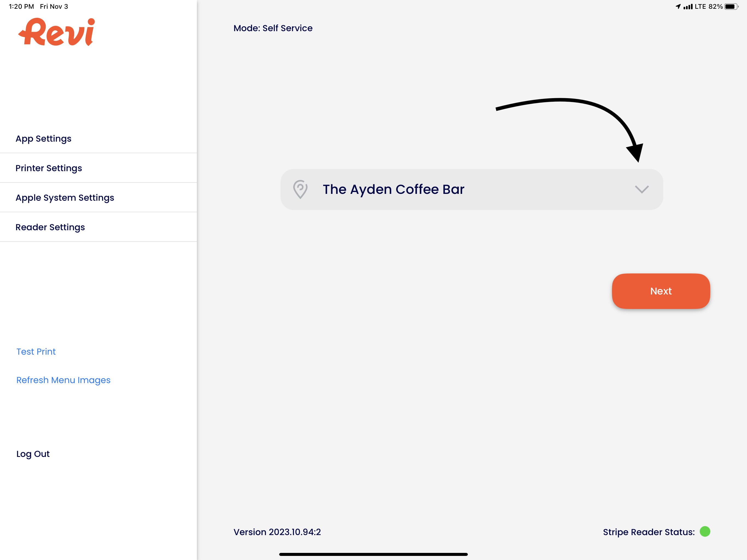Click the date Fri Nov 3
The height and width of the screenshot is (560, 747).
click(x=54, y=6)
